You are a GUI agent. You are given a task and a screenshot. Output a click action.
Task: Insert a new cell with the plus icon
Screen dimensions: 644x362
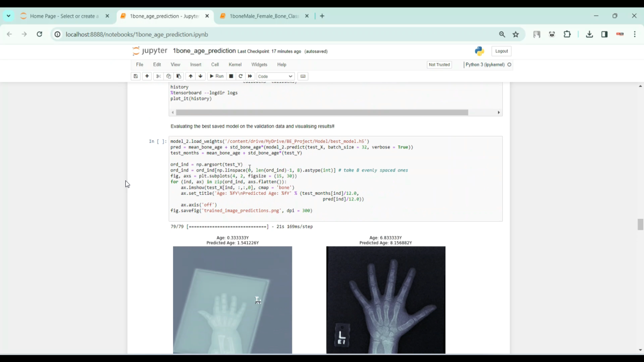pyautogui.click(x=146, y=76)
